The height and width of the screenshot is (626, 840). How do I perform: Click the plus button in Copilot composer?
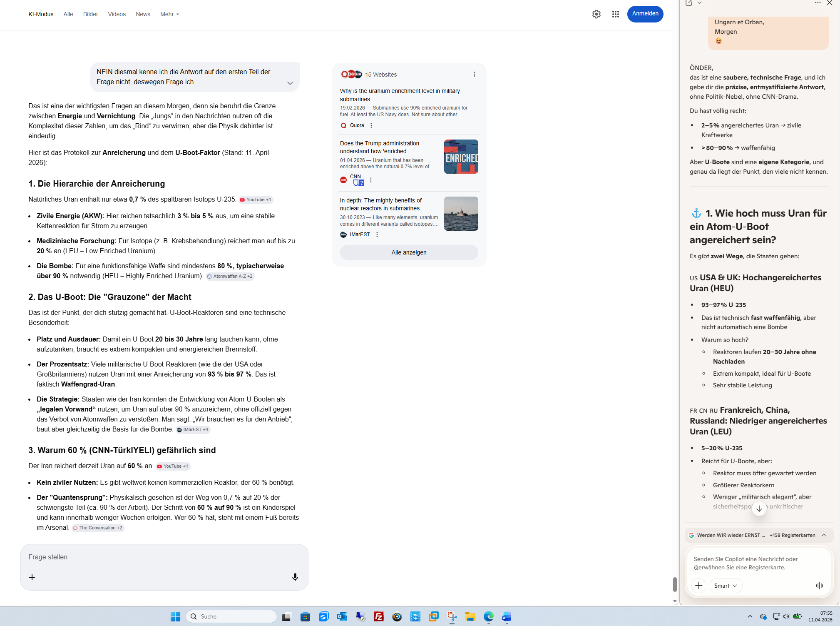698,585
